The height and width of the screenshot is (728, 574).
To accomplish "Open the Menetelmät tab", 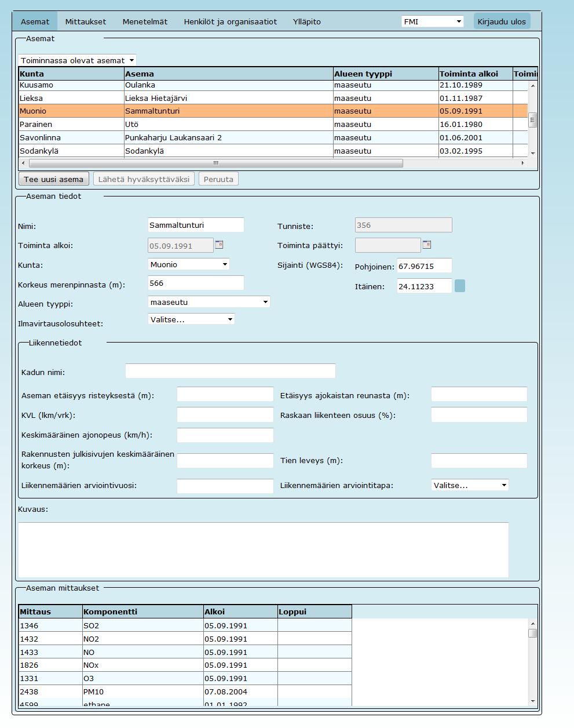I will (145, 21).
